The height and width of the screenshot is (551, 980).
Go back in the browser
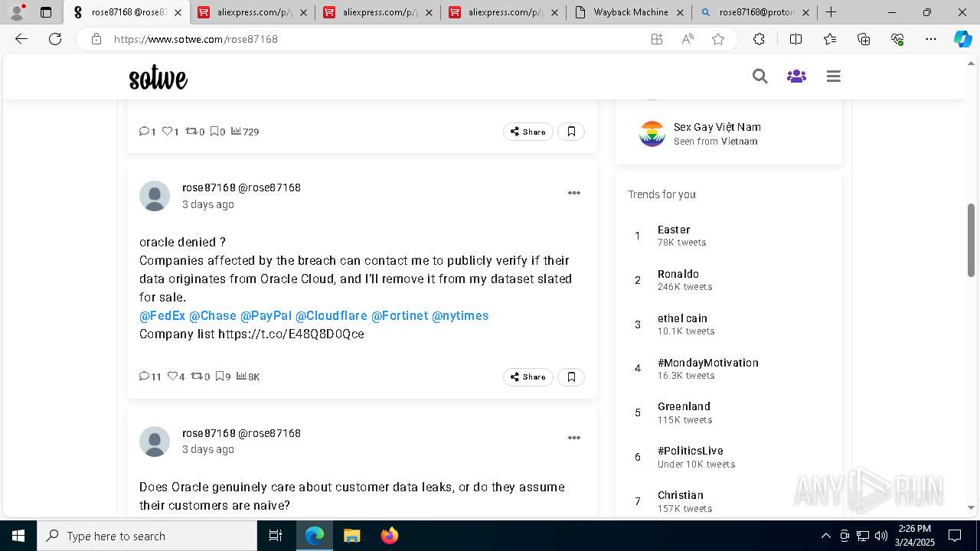(21, 39)
